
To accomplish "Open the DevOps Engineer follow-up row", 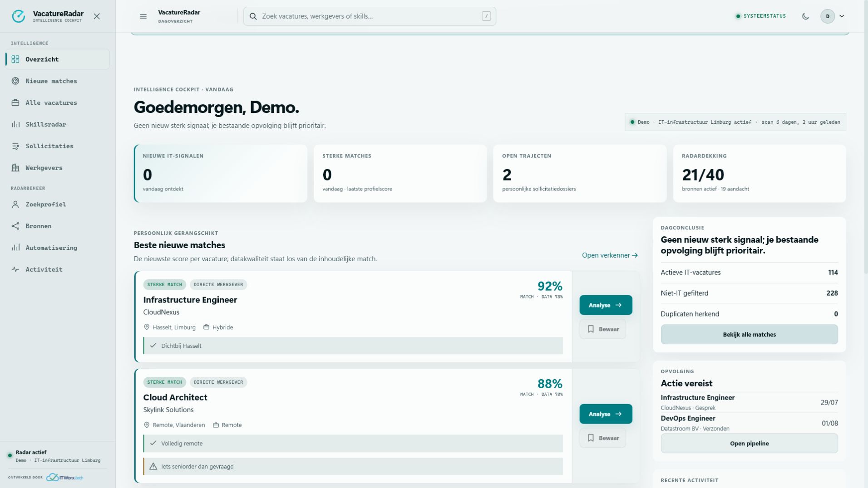I will pyautogui.click(x=749, y=423).
